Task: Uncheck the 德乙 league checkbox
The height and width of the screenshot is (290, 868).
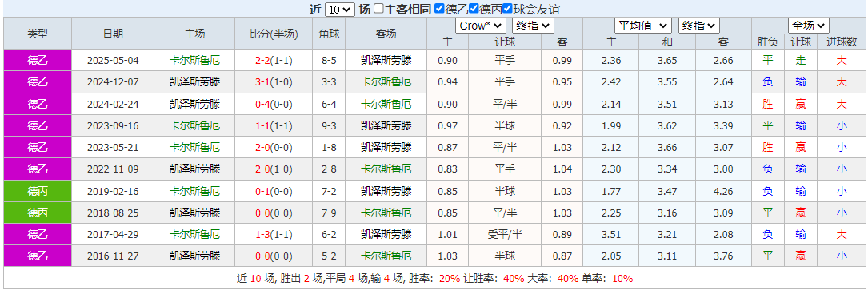Action: pos(439,9)
